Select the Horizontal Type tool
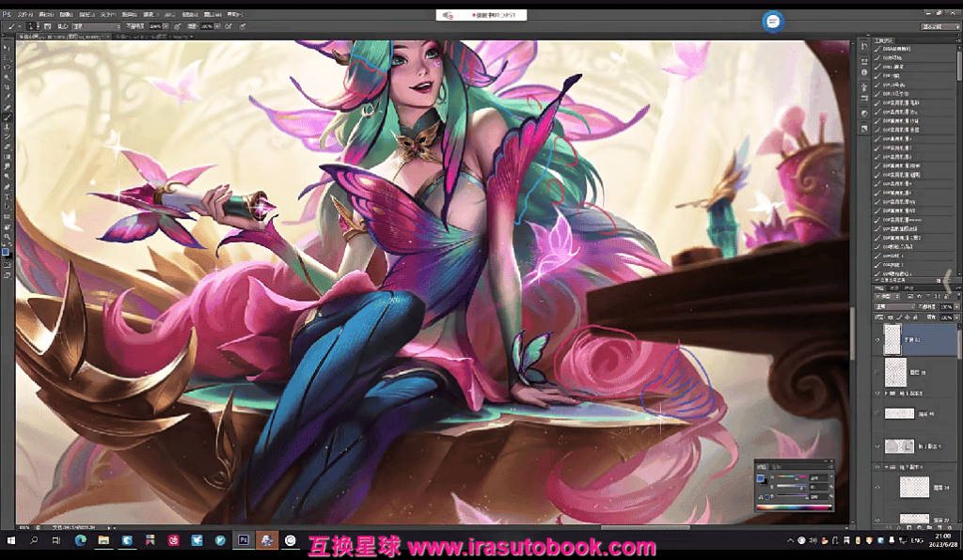Viewport: 963px width, 560px height. [7, 196]
